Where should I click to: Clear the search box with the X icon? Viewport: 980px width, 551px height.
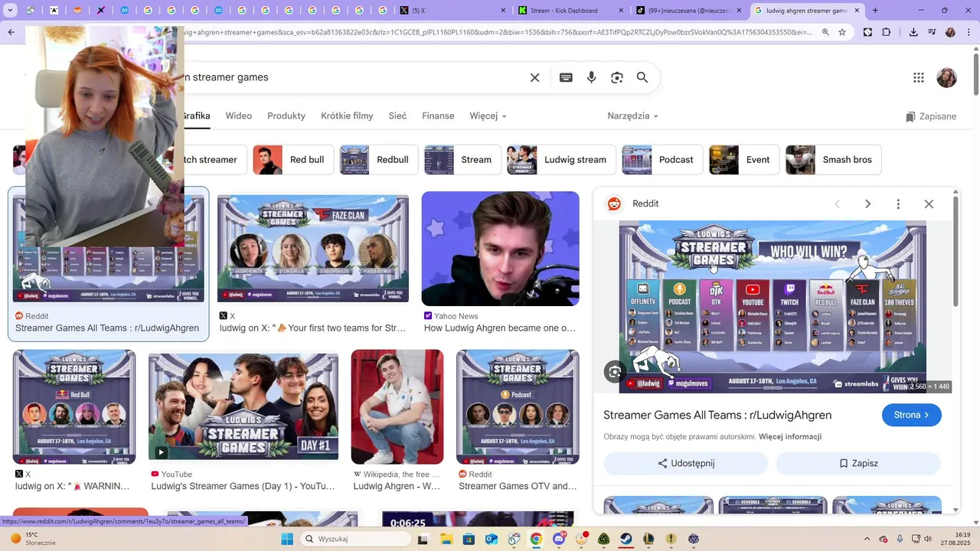tap(535, 77)
